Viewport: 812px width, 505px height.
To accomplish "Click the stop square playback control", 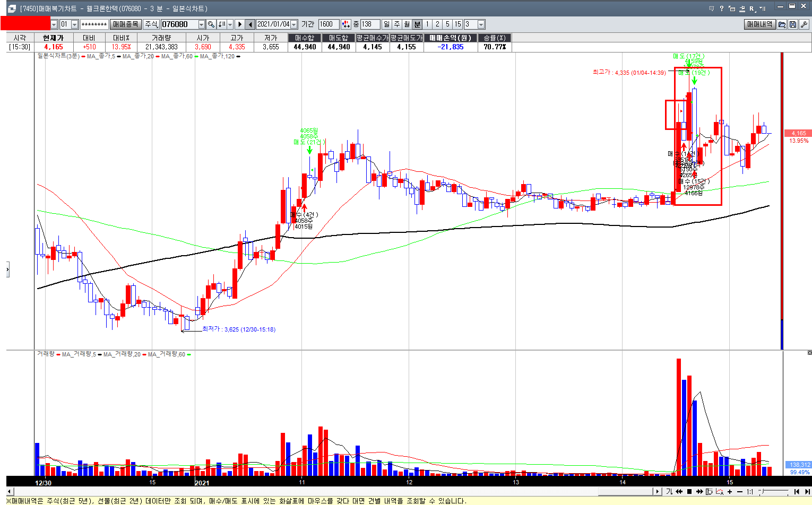I will coord(689,492).
